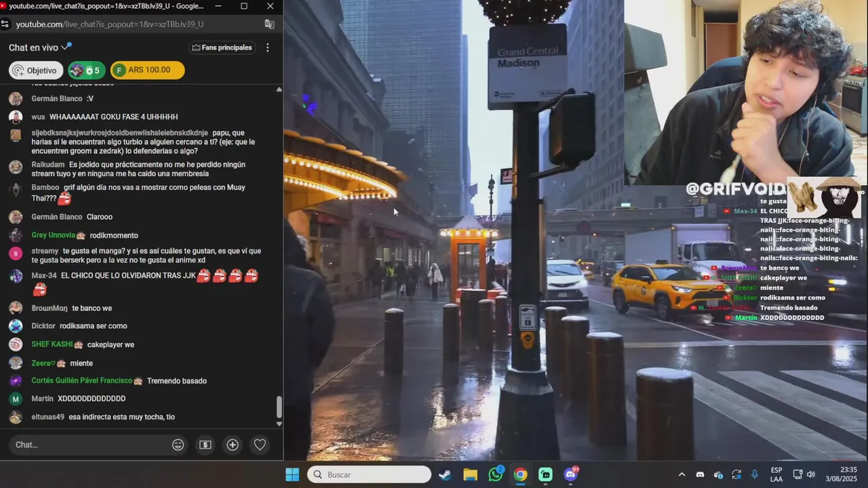
Task: Open the gifted memberships chip showing 5
Action: pos(86,70)
